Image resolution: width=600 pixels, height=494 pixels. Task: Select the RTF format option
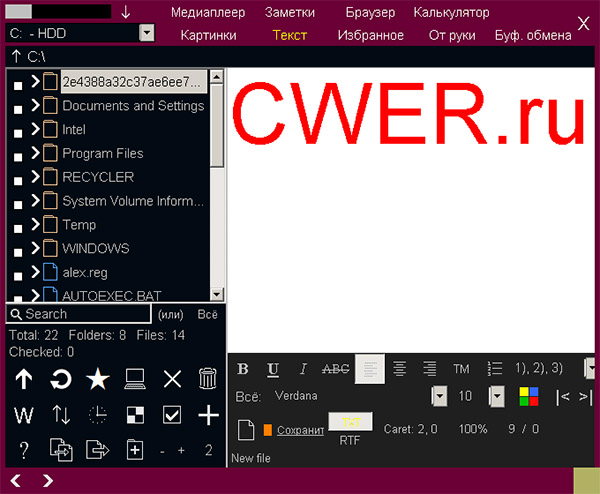coord(350,440)
